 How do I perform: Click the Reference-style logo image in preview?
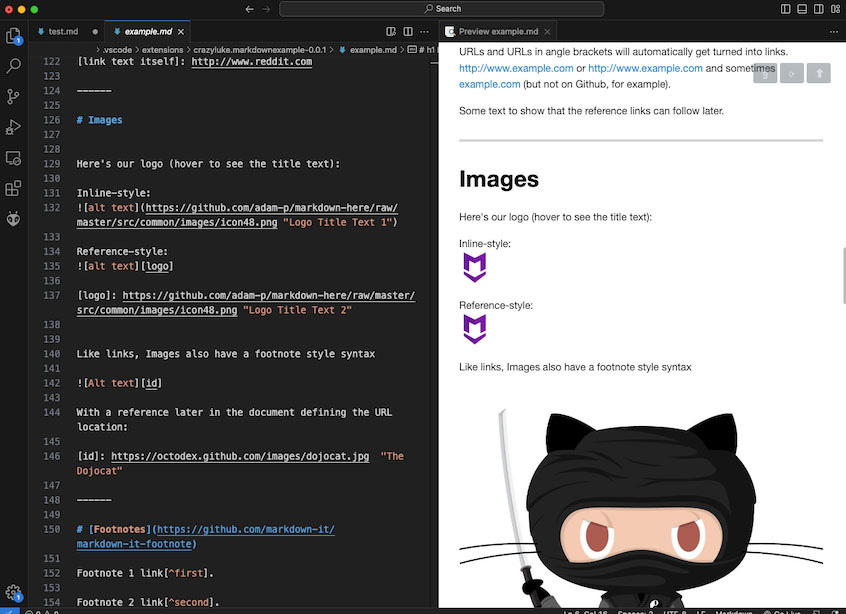(x=475, y=329)
